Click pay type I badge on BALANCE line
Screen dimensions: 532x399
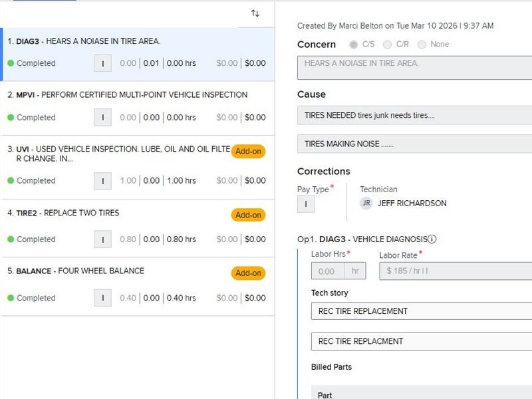point(102,298)
